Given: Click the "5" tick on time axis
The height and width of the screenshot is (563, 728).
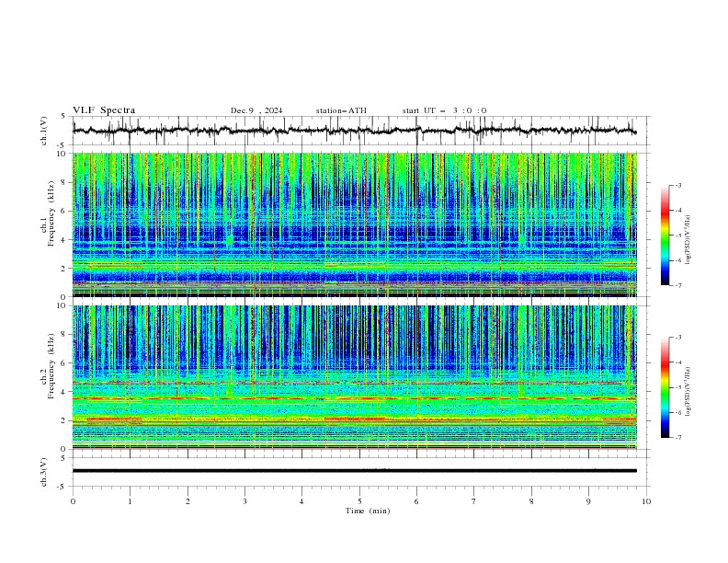Looking at the screenshot, I should [359, 501].
